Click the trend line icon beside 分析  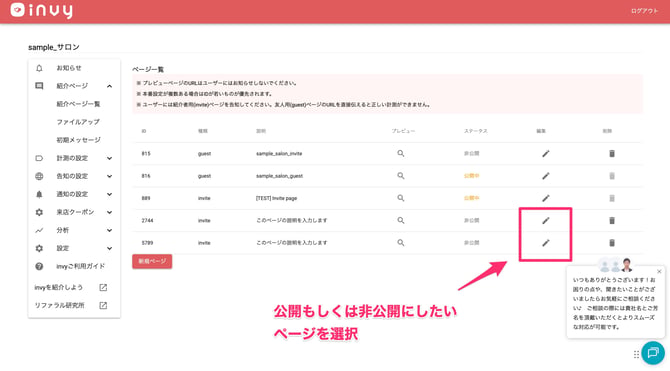pos(39,230)
